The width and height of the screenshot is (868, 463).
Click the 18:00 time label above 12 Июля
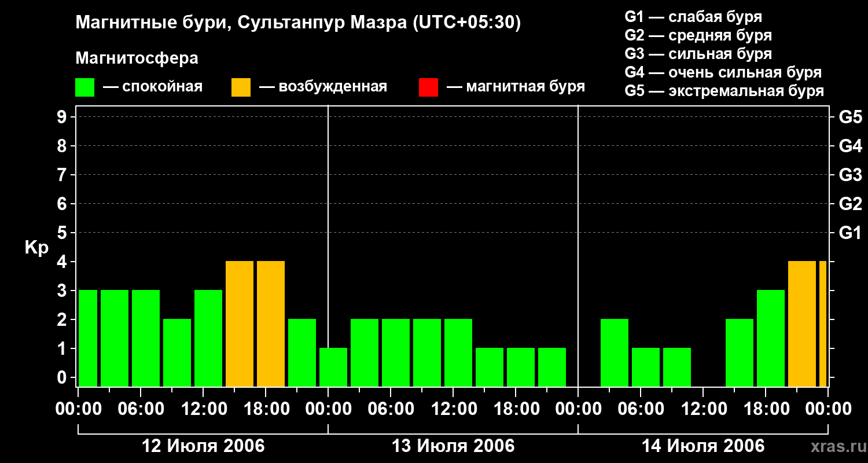point(266,409)
